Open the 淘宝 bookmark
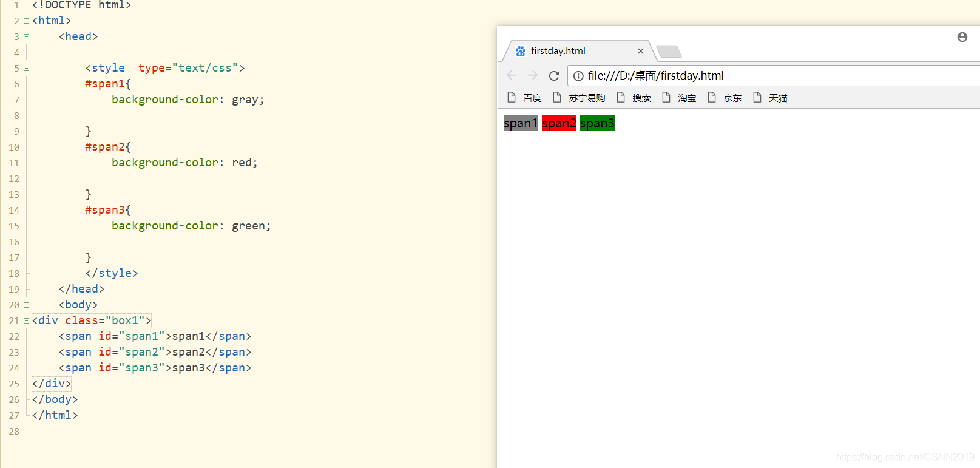The image size is (980, 468). coord(679,98)
